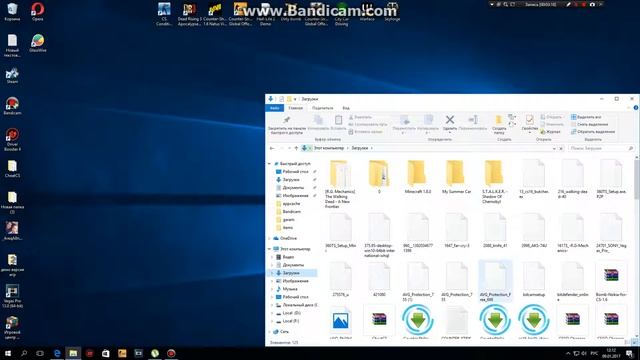
Task: Open the Windows Start menu
Action: (8, 353)
